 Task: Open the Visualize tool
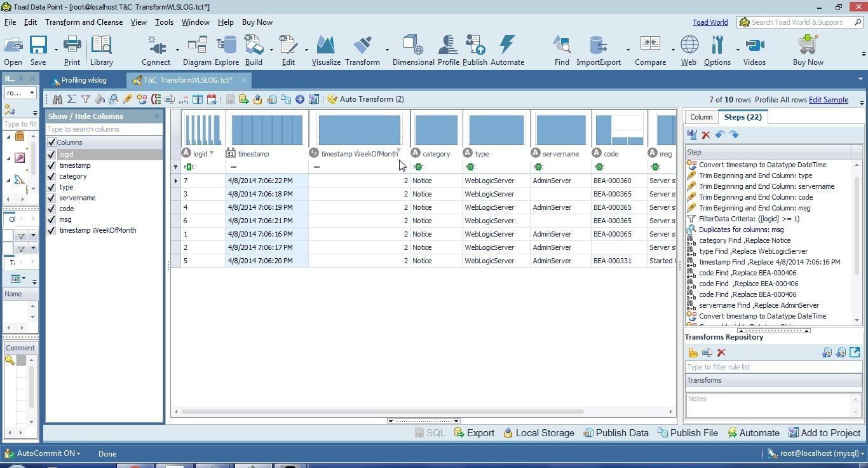click(326, 51)
